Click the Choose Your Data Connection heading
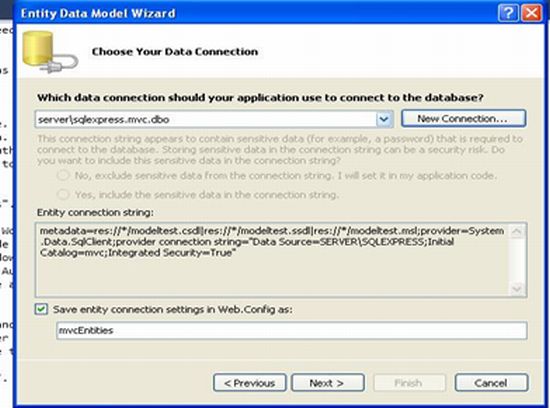550x408 pixels. 175,52
